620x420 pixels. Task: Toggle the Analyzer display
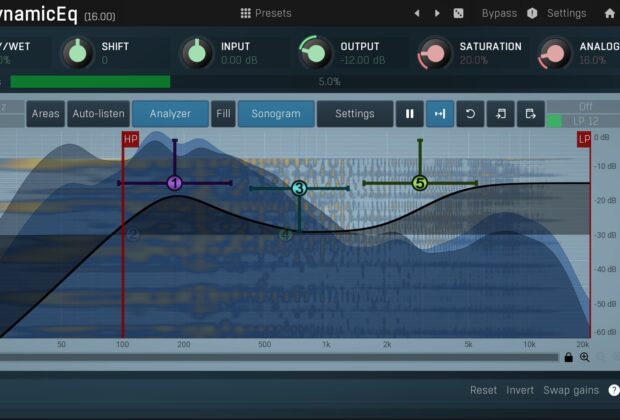[170, 114]
